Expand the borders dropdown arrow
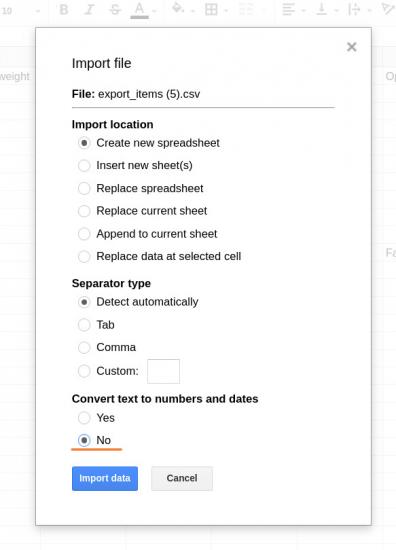396x550 pixels. (226, 11)
